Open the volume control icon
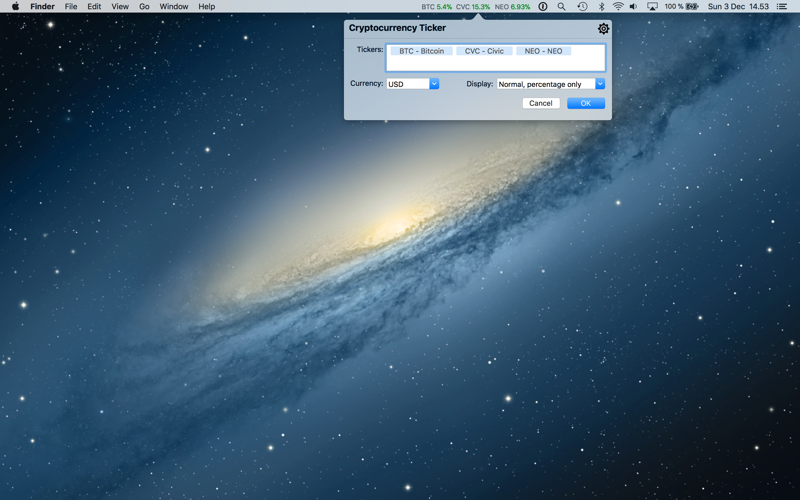This screenshot has height=500, width=800. [x=634, y=7]
